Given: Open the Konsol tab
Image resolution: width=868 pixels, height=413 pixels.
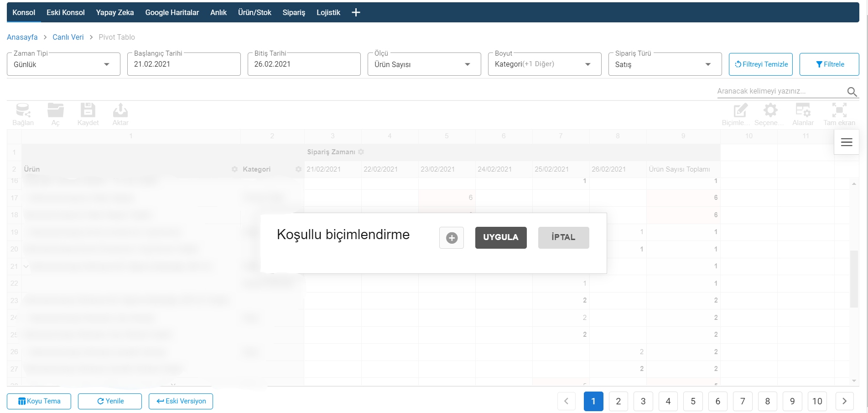Looking at the screenshot, I should (x=24, y=13).
